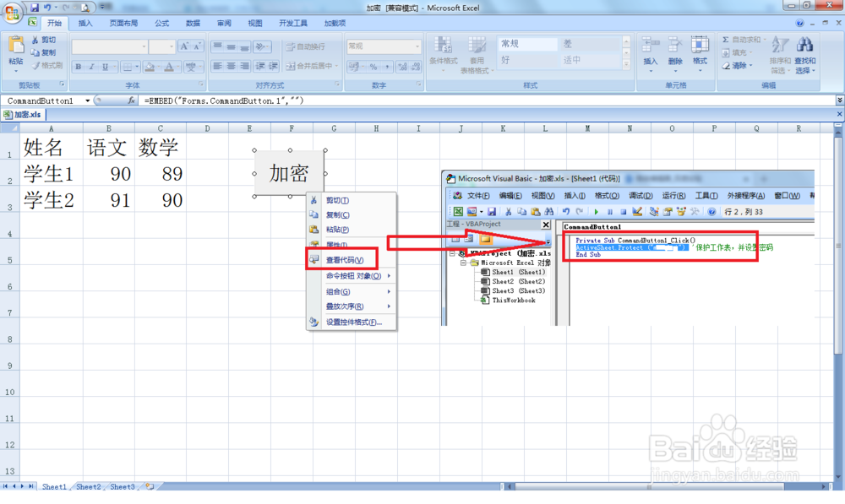Switch to the 审阅 ribbon tab

tap(224, 23)
